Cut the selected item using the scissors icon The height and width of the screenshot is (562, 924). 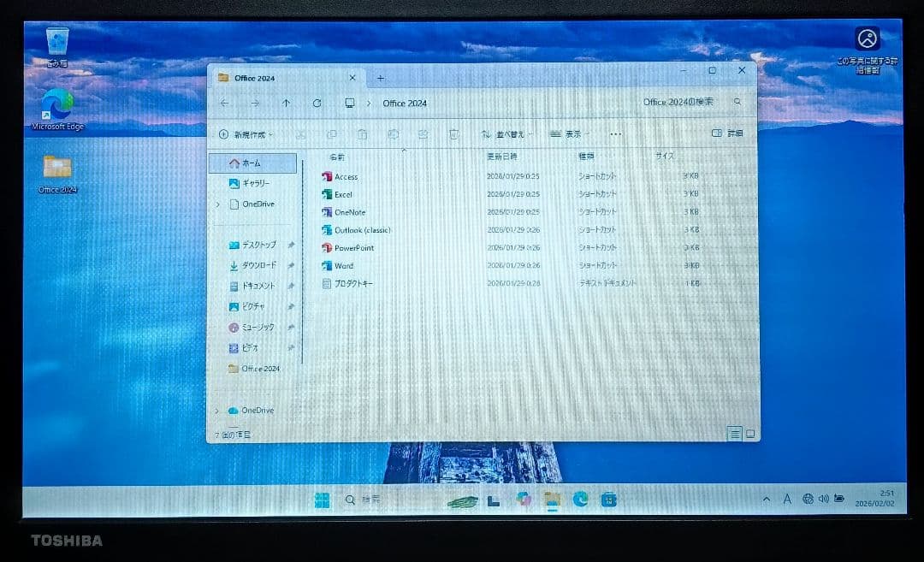(x=301, y=134)
